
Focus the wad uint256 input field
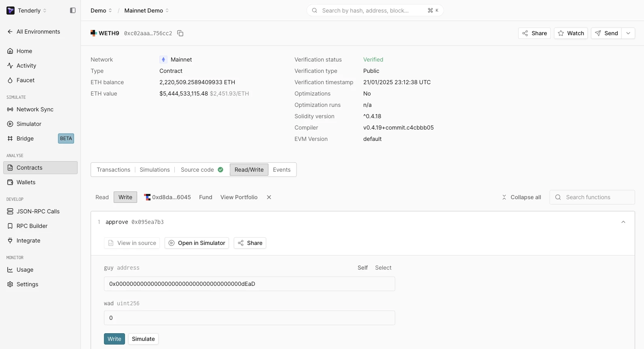(250, 318)
